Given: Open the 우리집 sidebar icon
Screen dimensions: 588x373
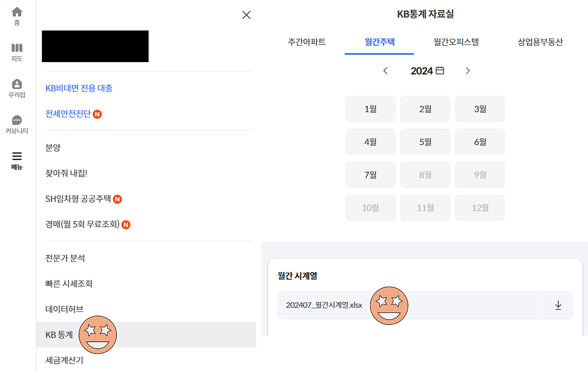Looking at the screenshot, I should tap(17, 89).
